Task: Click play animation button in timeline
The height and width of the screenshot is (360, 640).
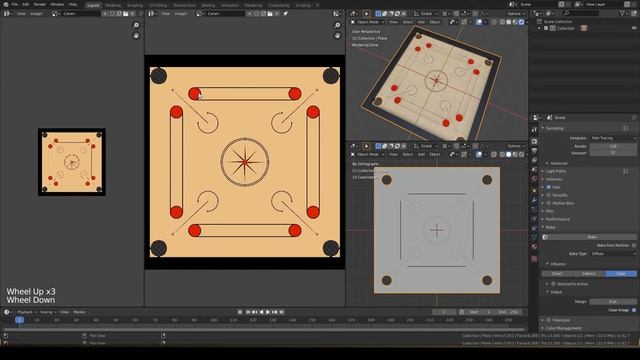Action: (x=268, y=312)
